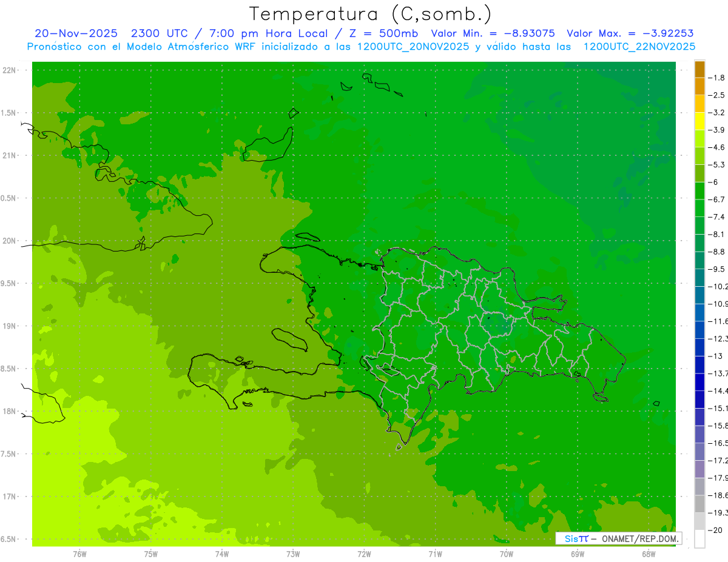Click the "17N" latitude label
The width and height of the screenshot is (728, 562).
point(8,497)
